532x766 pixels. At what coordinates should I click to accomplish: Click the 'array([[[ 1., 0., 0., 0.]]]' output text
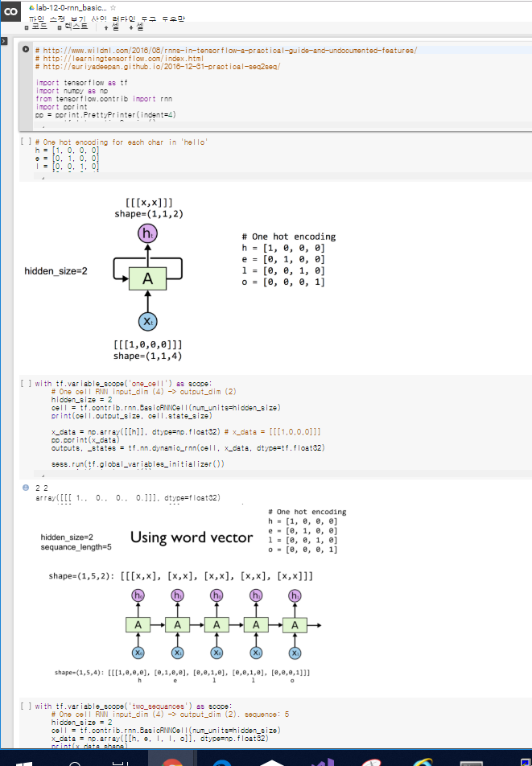(128, 498)
